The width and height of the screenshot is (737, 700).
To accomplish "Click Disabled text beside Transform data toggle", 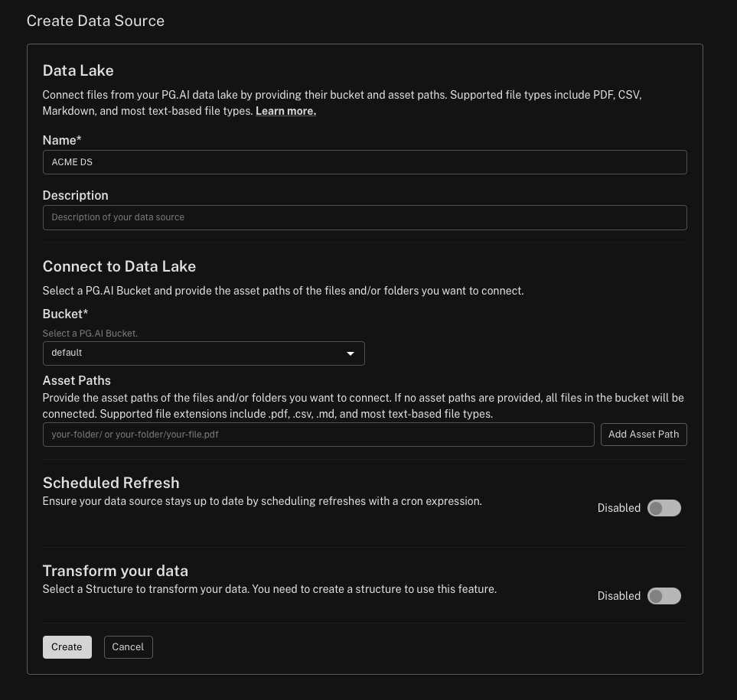I will [x=618, y=596].
